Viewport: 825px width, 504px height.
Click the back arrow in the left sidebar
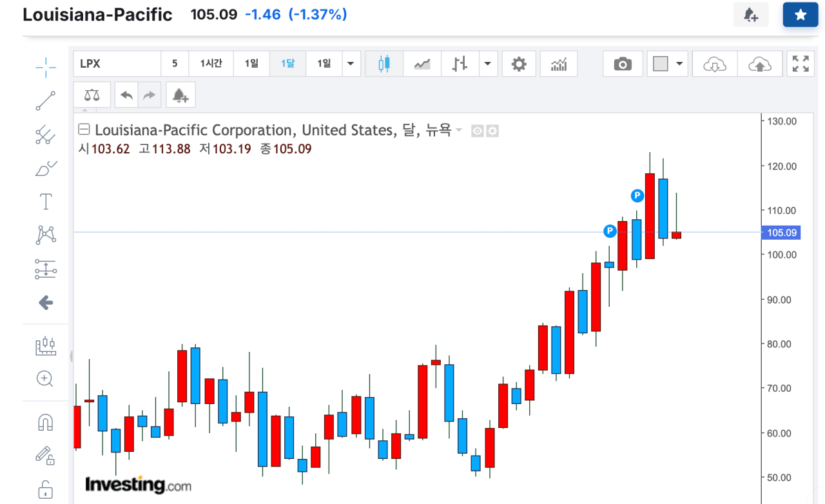click(x=46, y=302)
